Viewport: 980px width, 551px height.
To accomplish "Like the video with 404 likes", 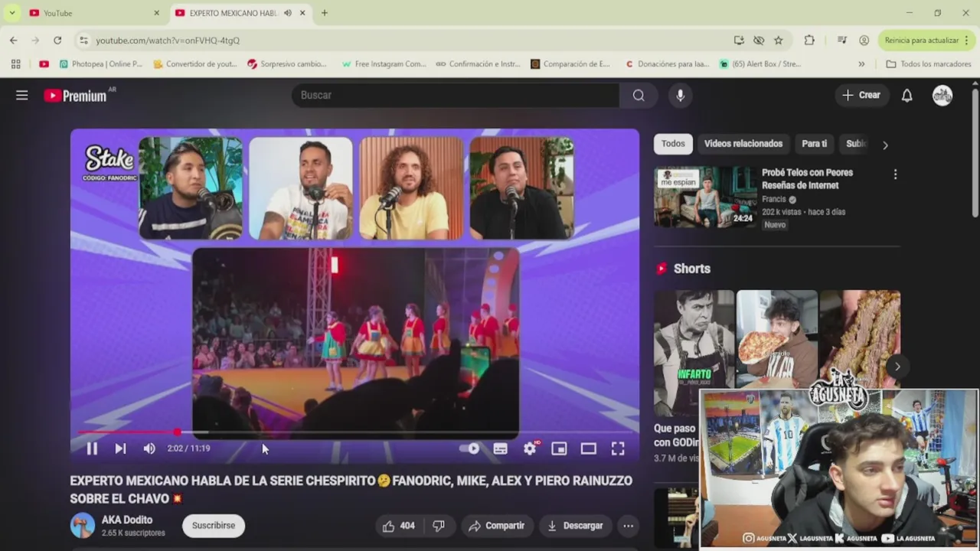I will tap(399, 526).
